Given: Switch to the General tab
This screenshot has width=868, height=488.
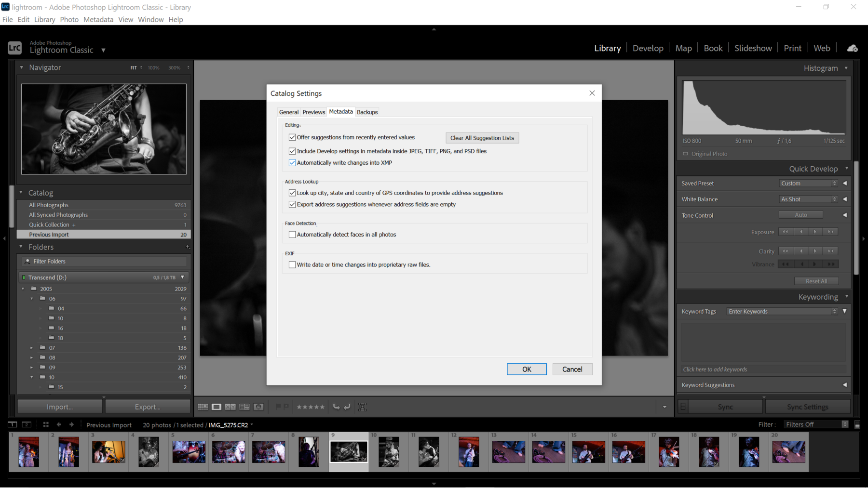Looking at the screenshot, I should click(289, 112).
